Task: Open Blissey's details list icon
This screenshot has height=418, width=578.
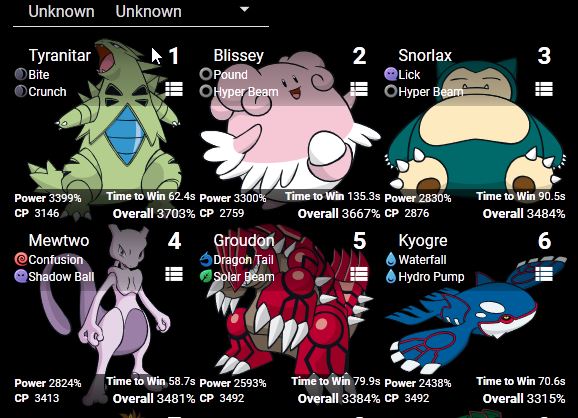Action: 359,89
